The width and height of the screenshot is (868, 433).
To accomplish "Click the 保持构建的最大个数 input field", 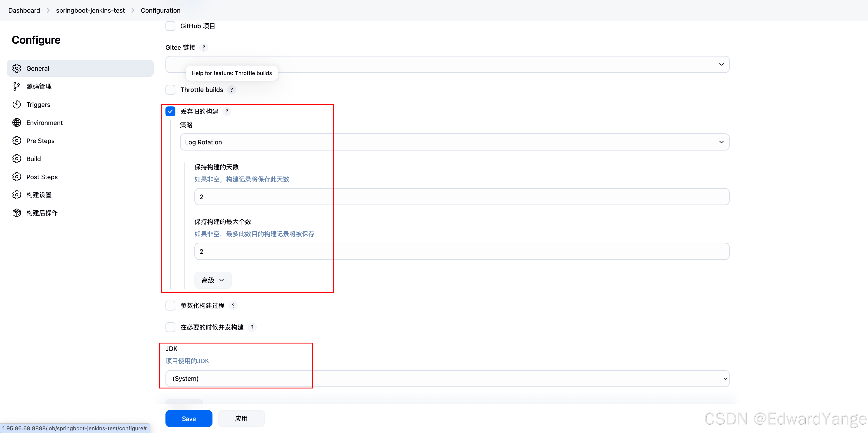I will point(462,251).
